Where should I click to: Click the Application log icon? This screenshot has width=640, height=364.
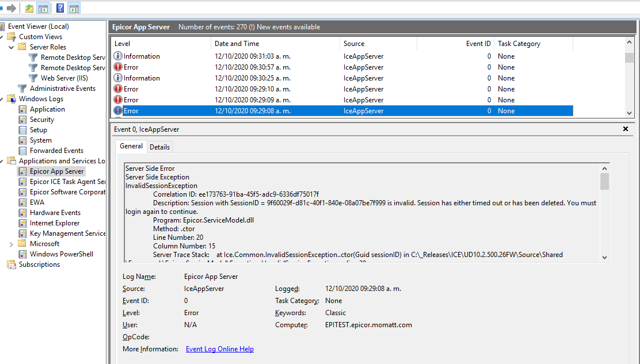(x=22, y=109)
